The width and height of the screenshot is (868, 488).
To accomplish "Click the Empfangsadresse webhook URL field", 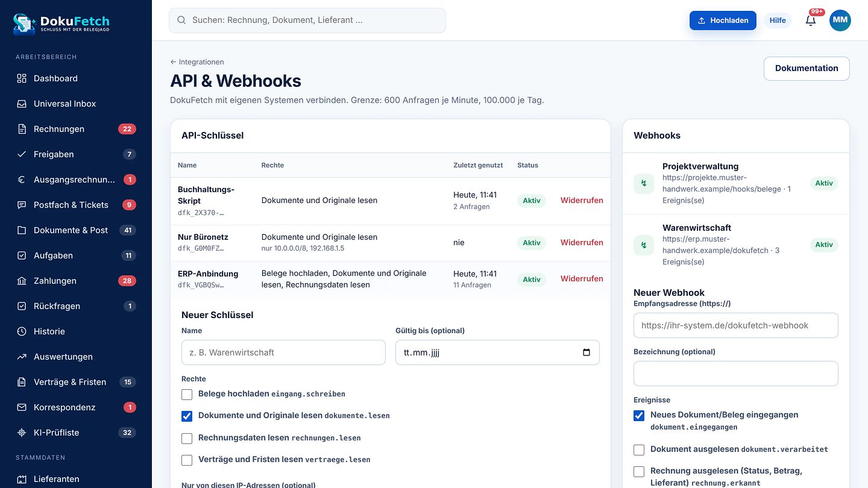I will pyautogui.click(x=736, y=325).
